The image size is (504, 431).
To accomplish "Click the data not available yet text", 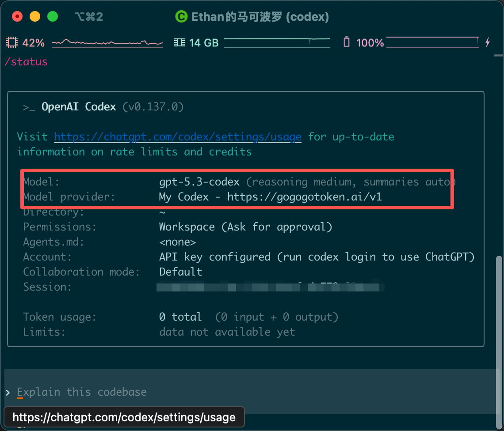I will tap(227, 332).
